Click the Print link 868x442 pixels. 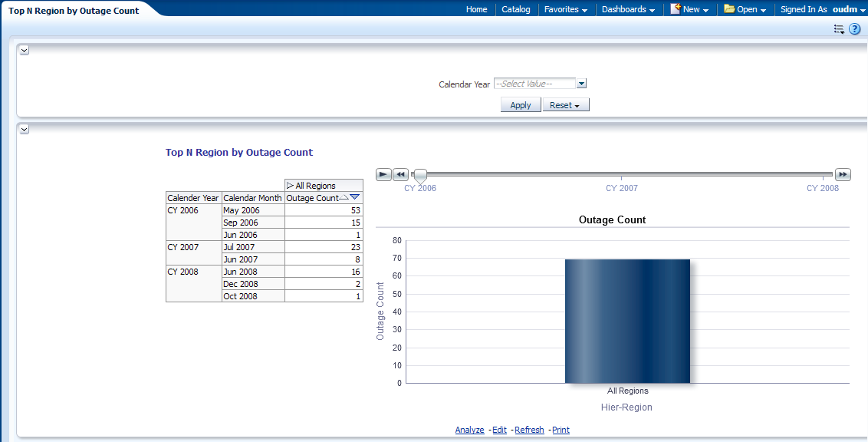tap(561, 430)
